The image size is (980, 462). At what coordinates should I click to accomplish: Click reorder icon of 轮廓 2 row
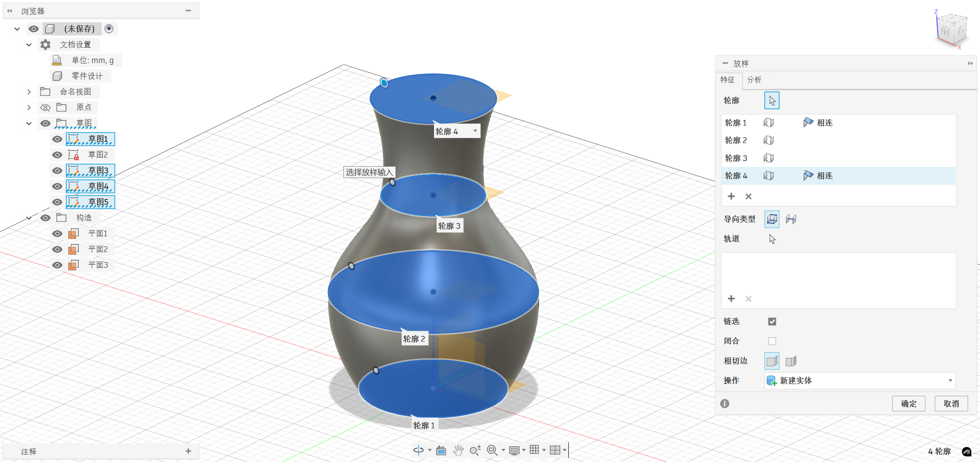coord(769,140)
